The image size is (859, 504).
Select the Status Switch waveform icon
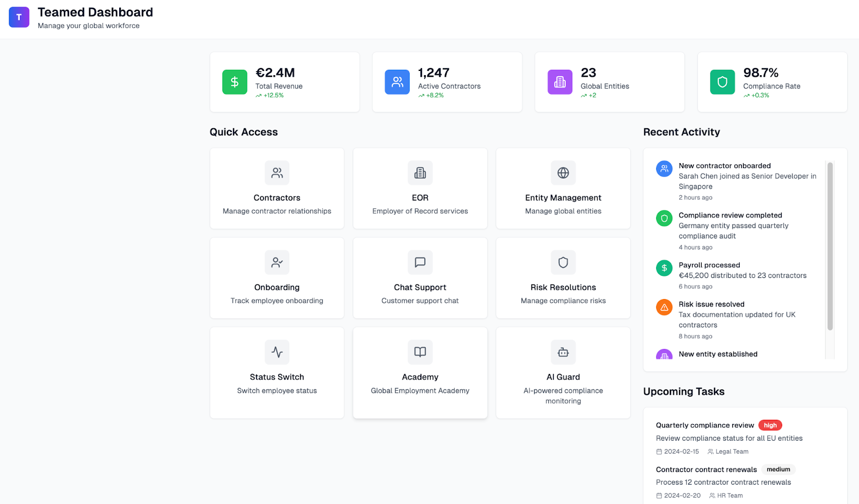(x=277, y=352)
